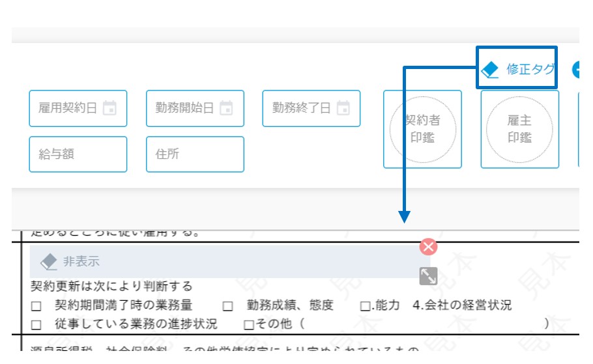Select the 修正タグ eraser tag
593x364 pixels.
[x=517, y=69]
